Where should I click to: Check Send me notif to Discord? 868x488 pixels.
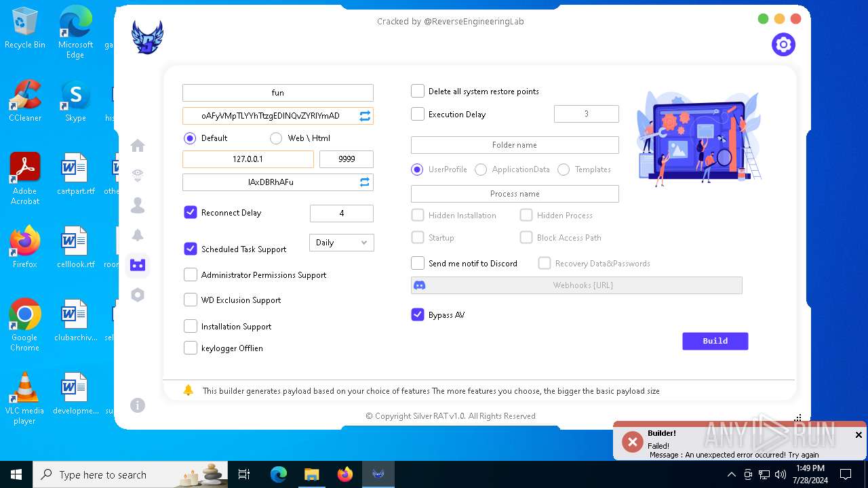pyautogui.click(x=418, y=263)
